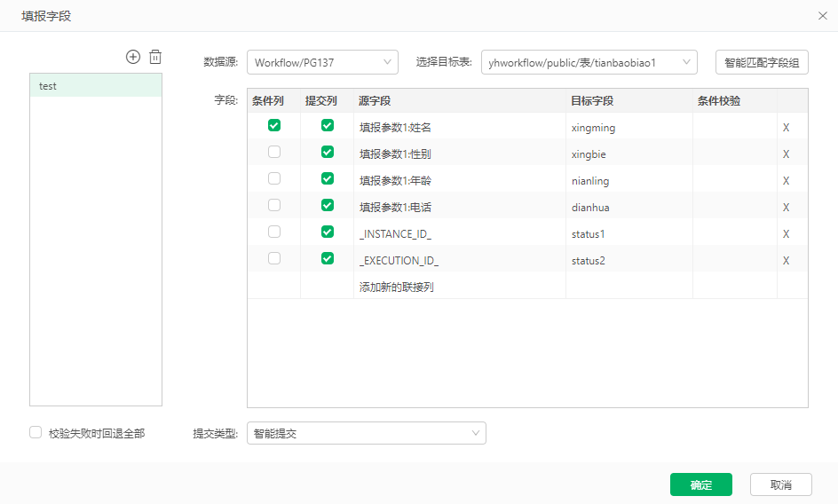
Task: Open the 选择目标表 dropdown
Action: pyautogui.click(x=589, y=62)
